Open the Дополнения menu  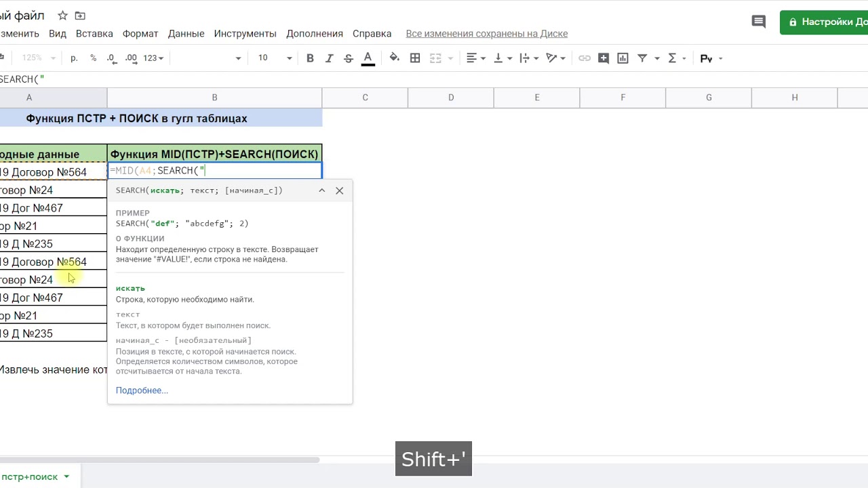[315, 33]
